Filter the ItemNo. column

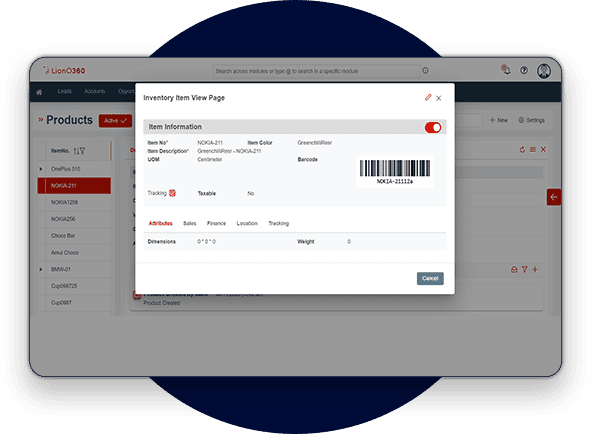82,151
